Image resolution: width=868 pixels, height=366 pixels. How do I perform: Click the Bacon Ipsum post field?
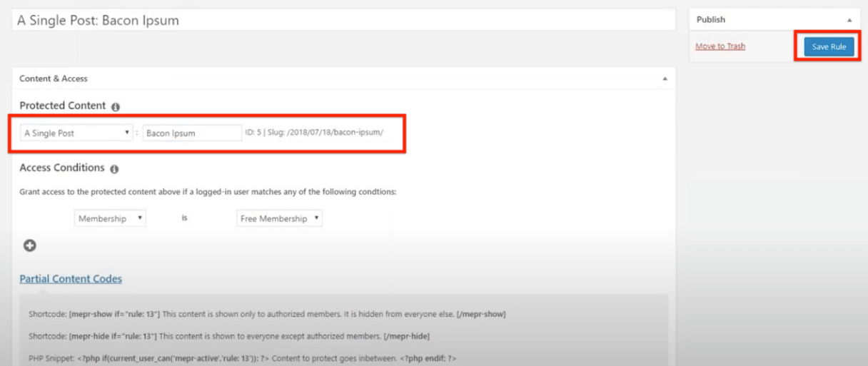tap(192, 133)
